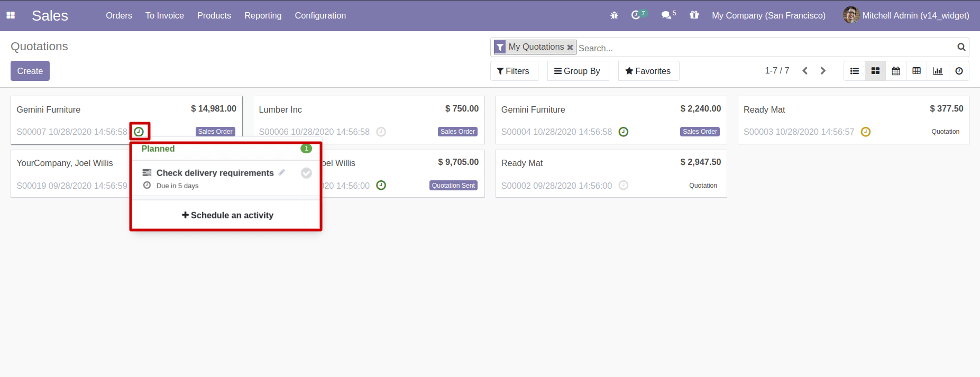Open the Products menu
This screenshot has width=980, height=377.
[x=214, y=15]
